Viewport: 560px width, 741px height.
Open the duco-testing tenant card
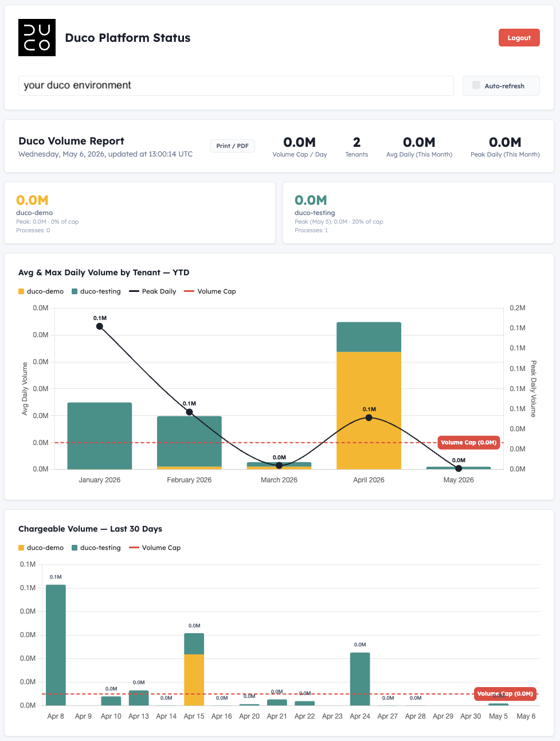(418, 213)
